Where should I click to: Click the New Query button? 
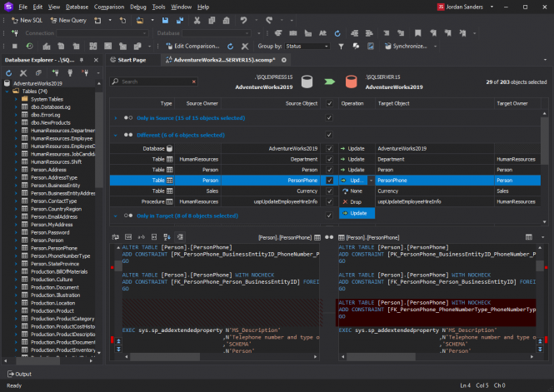coord(68,21)
